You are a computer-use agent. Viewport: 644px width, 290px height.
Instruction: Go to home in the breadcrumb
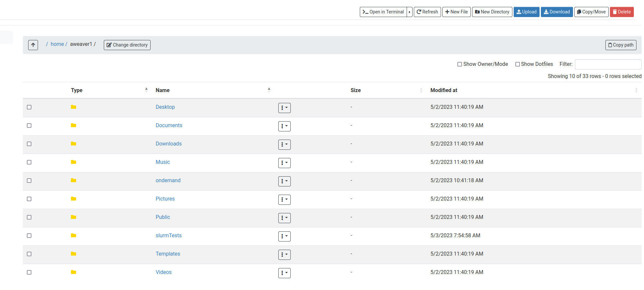point(57,44)
